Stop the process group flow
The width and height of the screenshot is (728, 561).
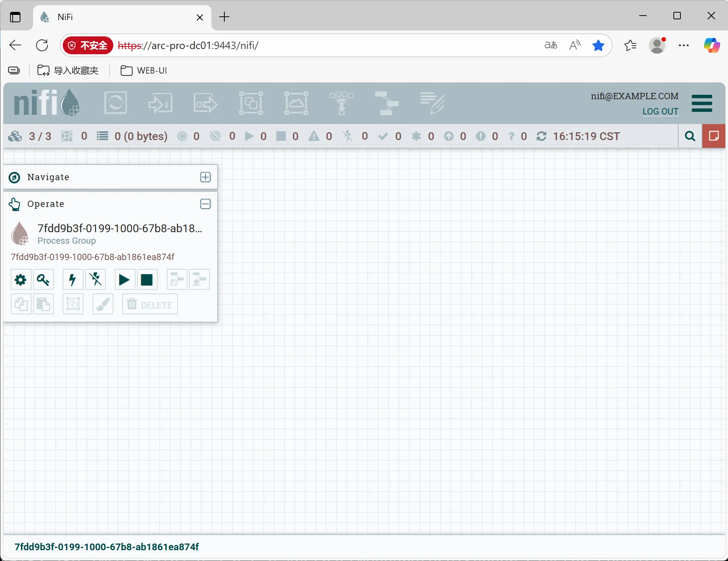[147, 280]
